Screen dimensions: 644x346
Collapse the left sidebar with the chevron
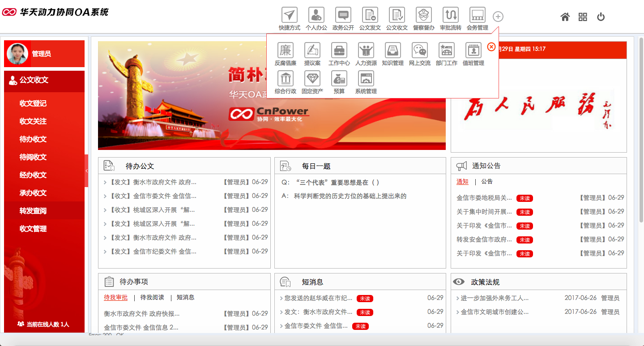(x=86, y=171)
